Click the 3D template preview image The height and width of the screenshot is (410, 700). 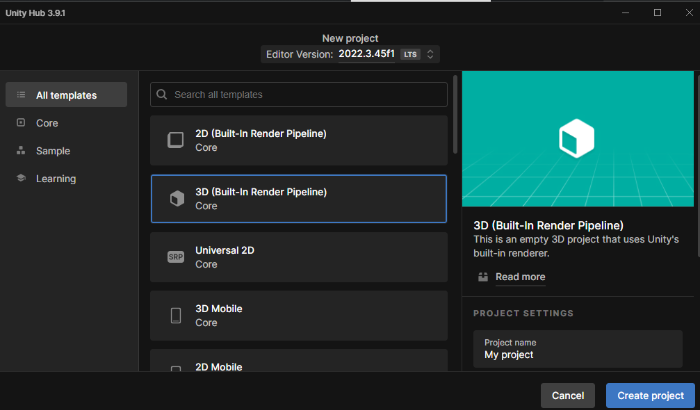(578, 139)
